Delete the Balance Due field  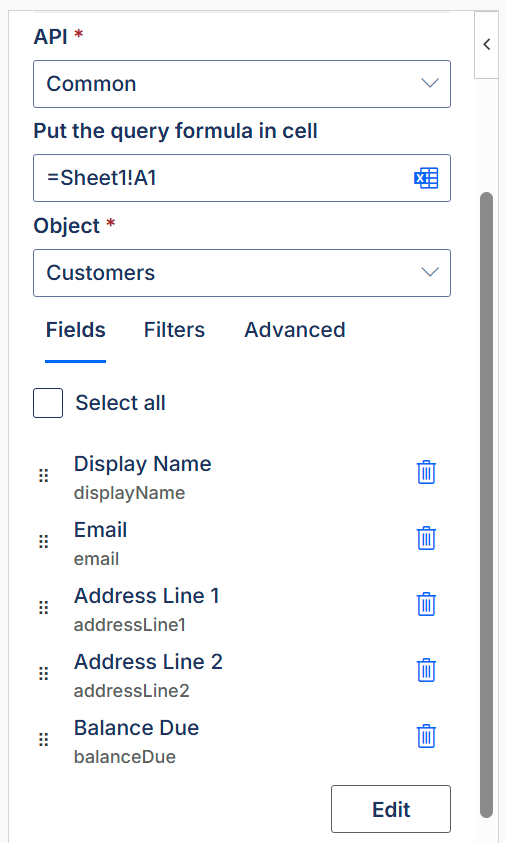coord(426,736)
